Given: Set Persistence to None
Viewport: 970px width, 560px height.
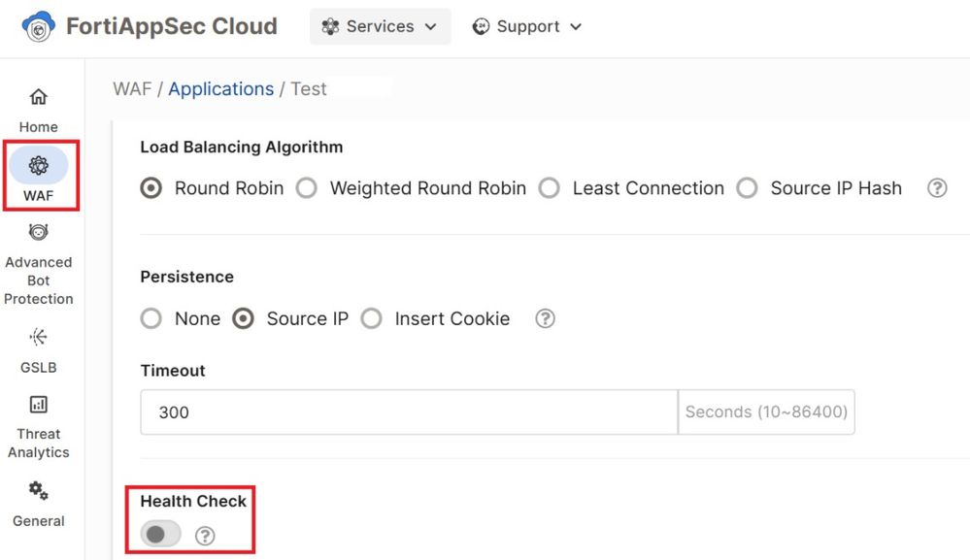Looking at the screenshot, I should (x=151, y=318).
